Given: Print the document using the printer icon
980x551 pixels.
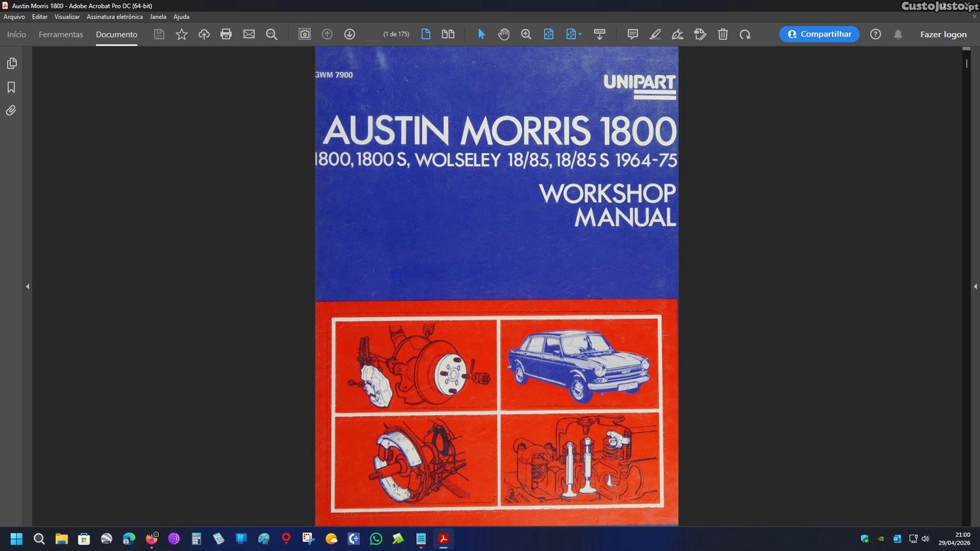Looking at the screenshot, I should point(226,35).
